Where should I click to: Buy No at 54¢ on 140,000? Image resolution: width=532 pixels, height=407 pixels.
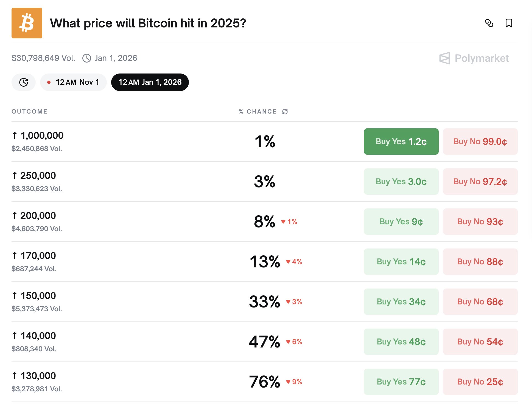point(480,341)
